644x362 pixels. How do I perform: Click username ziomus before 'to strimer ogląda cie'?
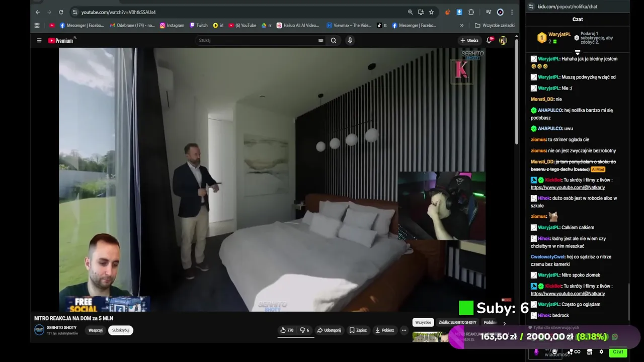click(x=538, y=140)
